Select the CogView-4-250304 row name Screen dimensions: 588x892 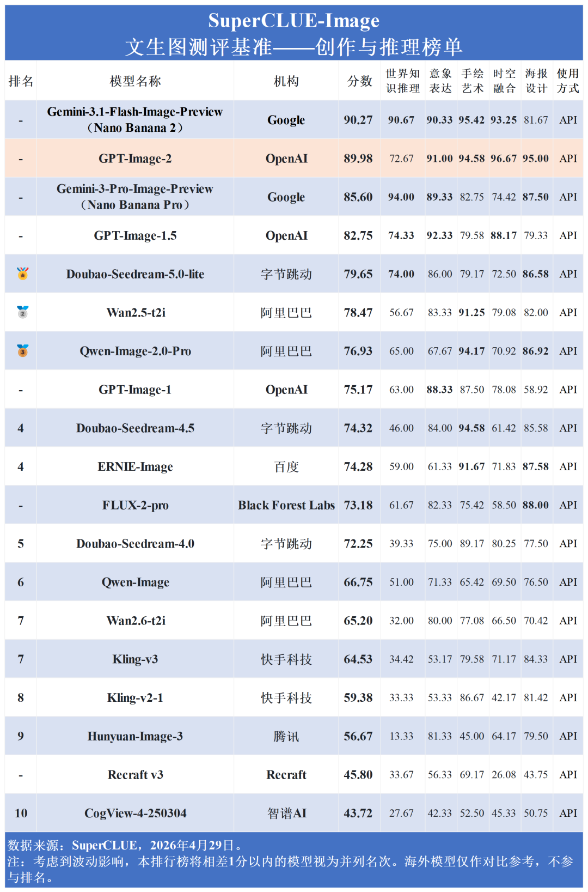point(135,813)
